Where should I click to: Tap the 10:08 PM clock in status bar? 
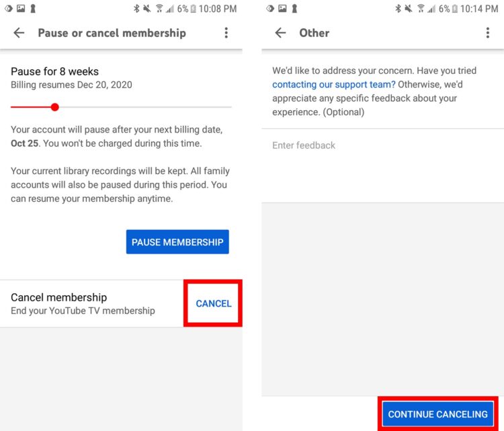pyautogui.click(x=218, y=9)
